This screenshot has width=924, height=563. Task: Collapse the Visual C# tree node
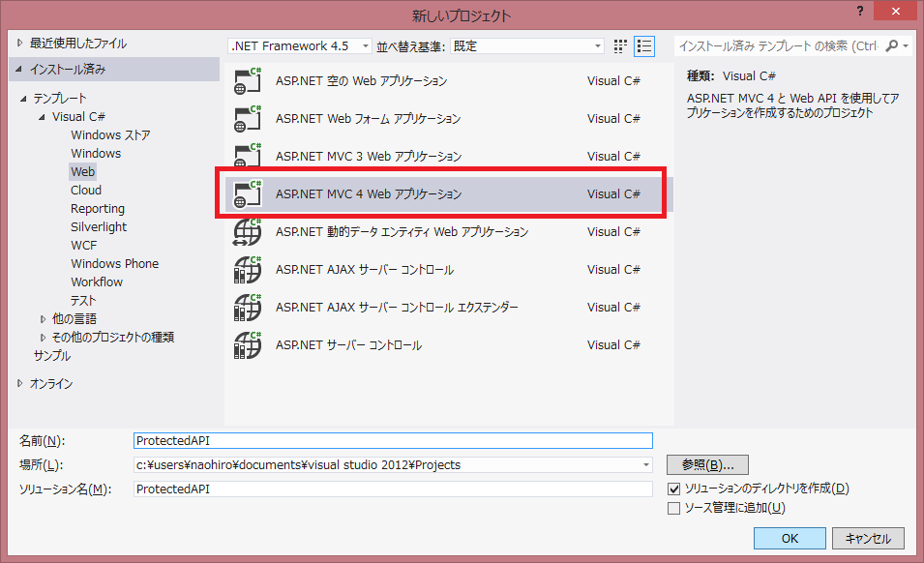[x=42, y=117]
